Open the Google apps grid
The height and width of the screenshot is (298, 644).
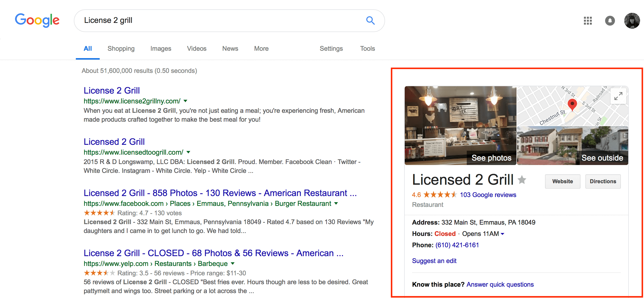(587, 20)
